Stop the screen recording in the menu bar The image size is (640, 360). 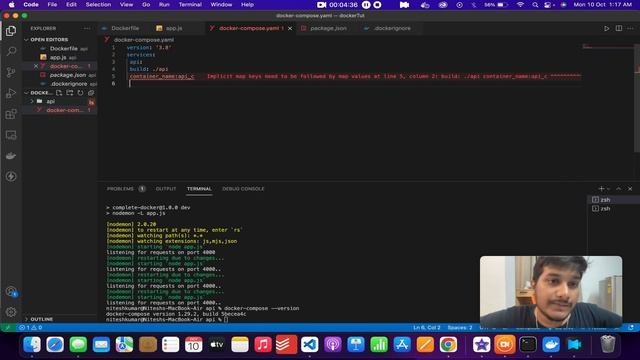[378, 4]
